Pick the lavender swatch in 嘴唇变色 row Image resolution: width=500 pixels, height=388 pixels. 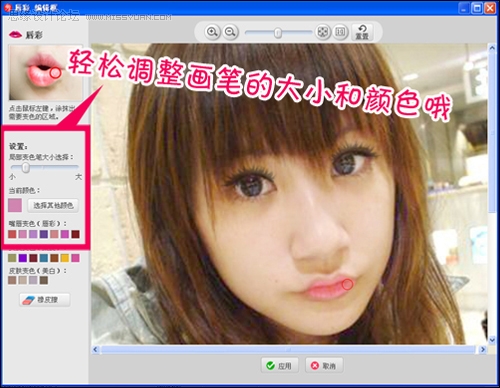(33, 234)
